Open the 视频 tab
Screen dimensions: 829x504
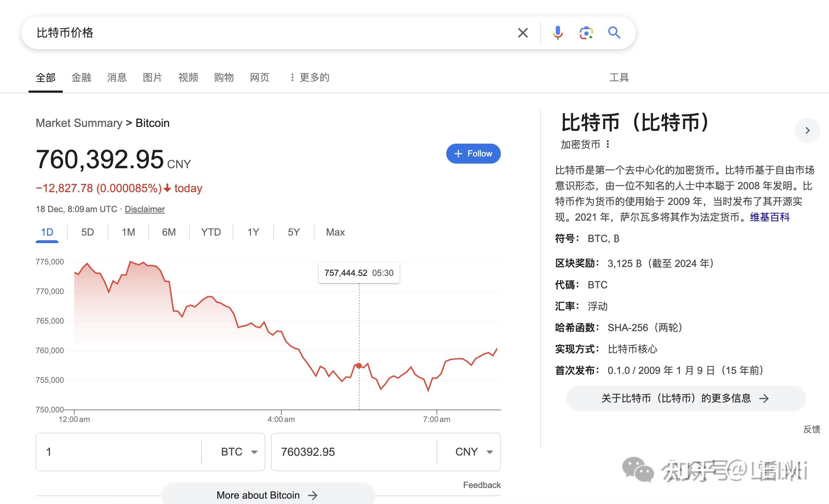188,77
